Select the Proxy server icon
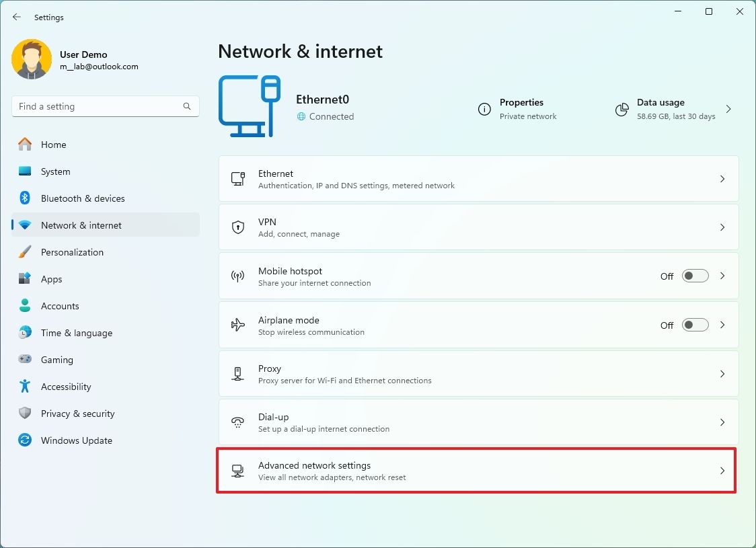The image size is (756, 548). coord(237,374)
